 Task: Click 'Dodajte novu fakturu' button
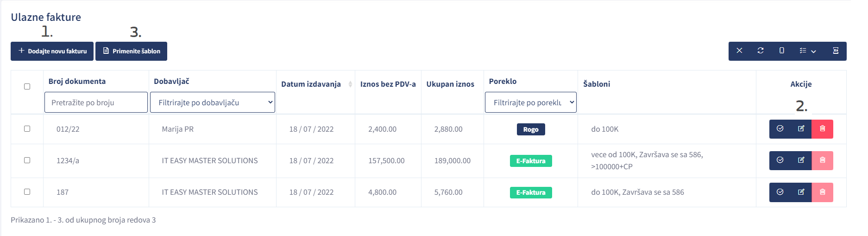point(52,51)
